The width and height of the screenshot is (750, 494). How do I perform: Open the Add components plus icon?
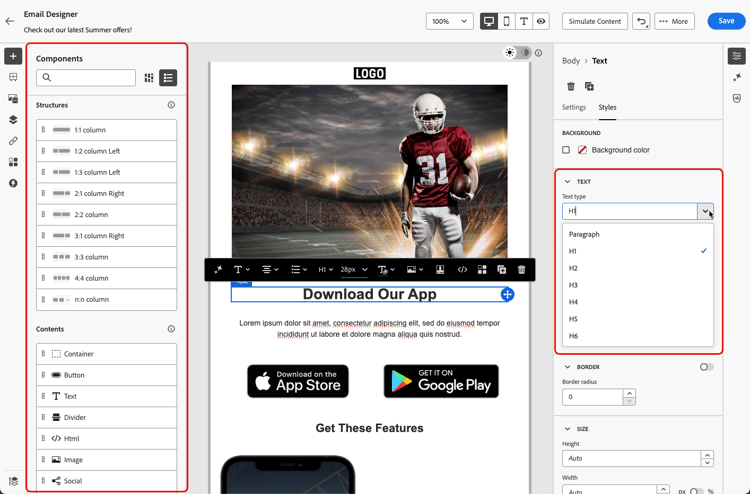[13, 56]
